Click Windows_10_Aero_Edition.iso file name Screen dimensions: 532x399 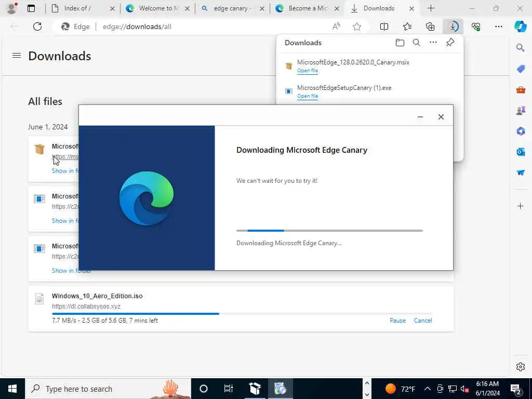97,296
